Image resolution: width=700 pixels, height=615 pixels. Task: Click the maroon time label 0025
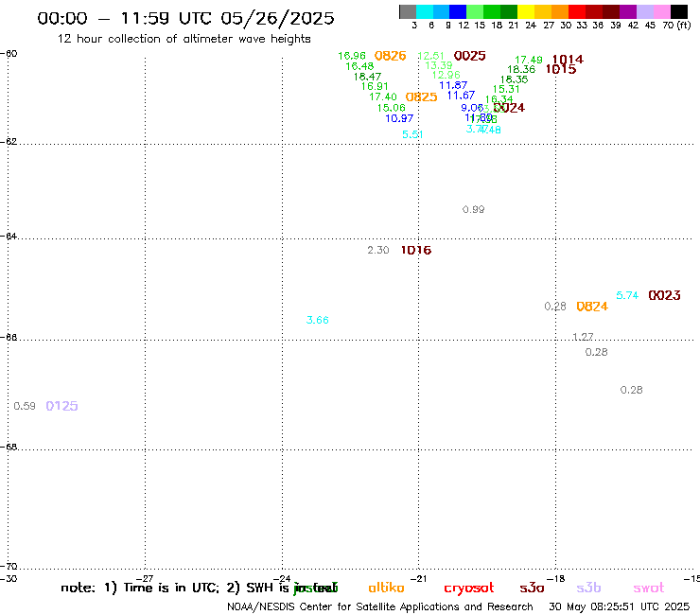pos(469,56)
